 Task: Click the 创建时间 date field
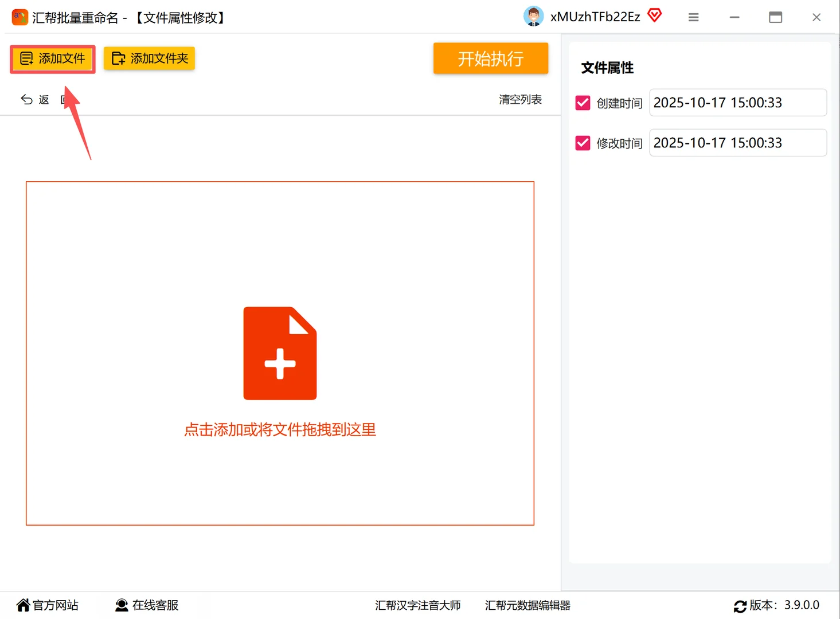point(737,103)
